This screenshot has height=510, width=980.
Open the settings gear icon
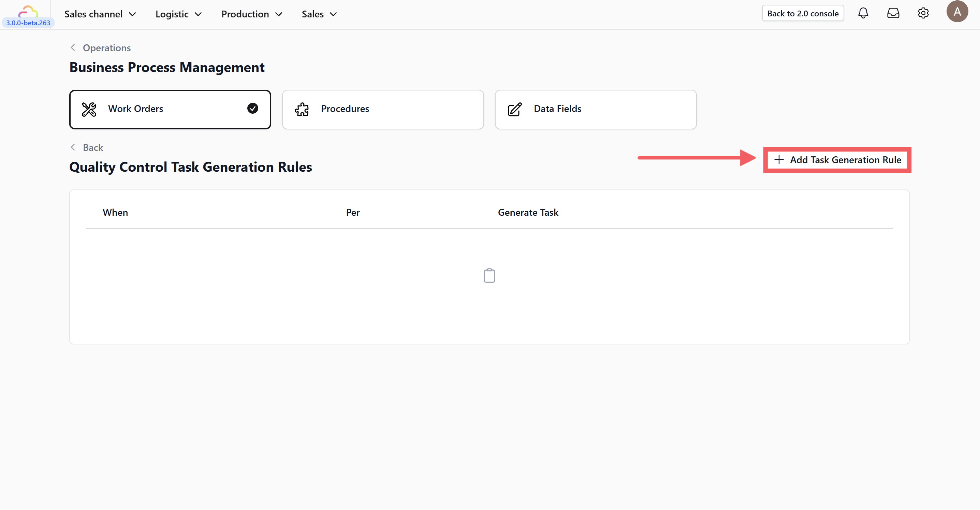pyautogui.click(x=923, y=13)
